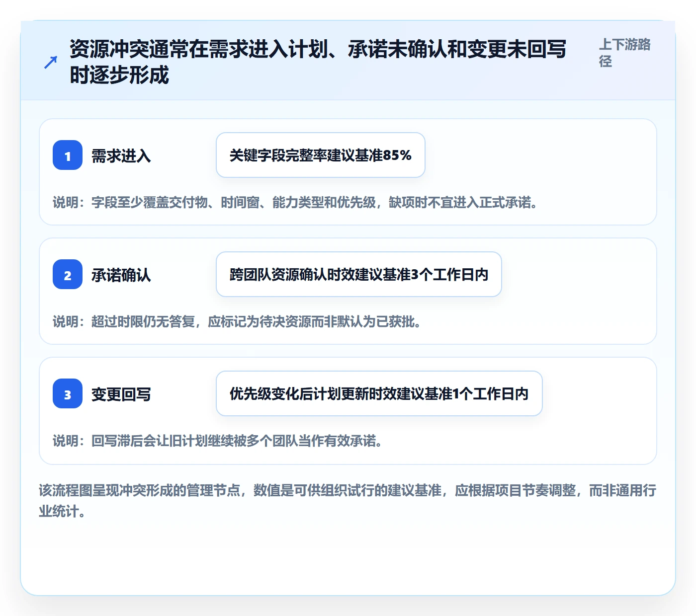The width and height of the screenshot is (696, 616).
Task: Click the 需求进入 step heading
Action: (121, 156)
